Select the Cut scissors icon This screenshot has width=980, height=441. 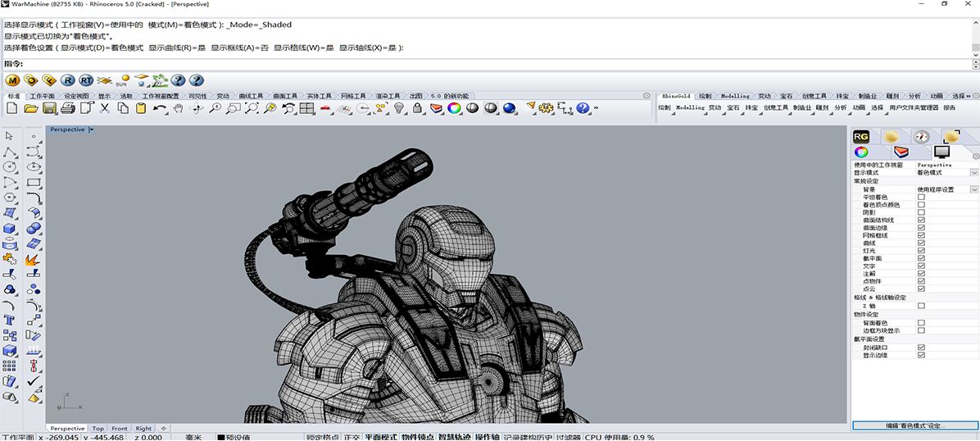104,108
